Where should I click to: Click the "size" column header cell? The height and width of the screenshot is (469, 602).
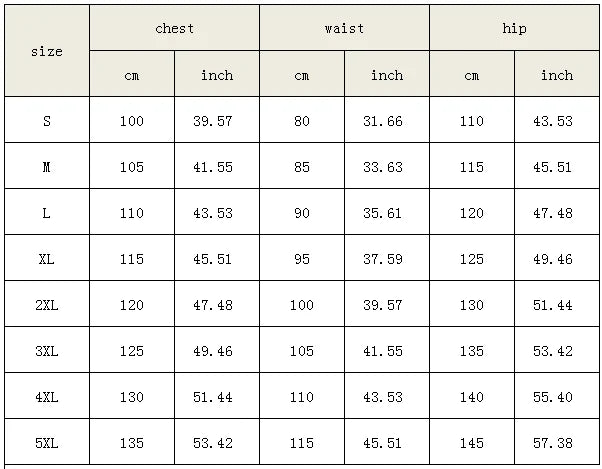(47, 51)
